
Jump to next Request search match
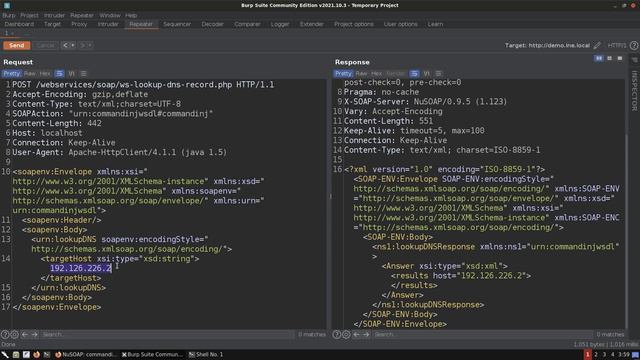(35, 334)
